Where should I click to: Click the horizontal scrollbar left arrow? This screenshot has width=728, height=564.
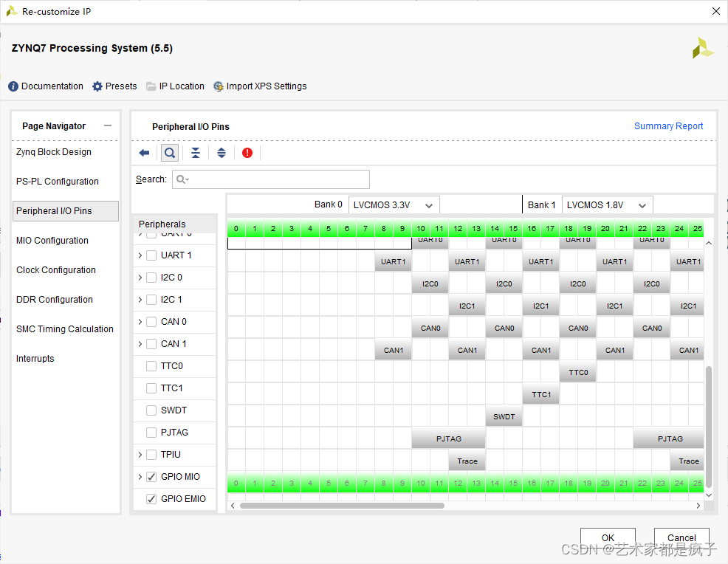[x=233, y=506]
